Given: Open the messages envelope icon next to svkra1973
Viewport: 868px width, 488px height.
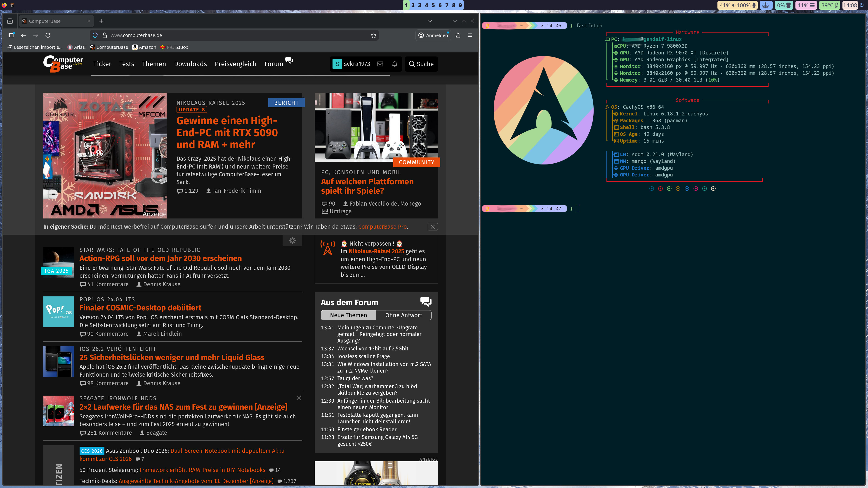Looking at the screenshot, I should 380,64.
